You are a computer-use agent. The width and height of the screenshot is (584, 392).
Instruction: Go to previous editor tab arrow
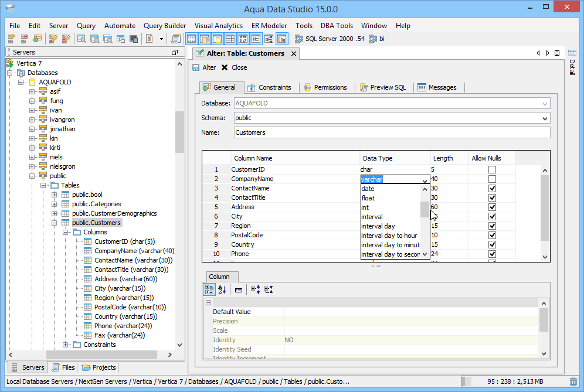pos(538,53)
